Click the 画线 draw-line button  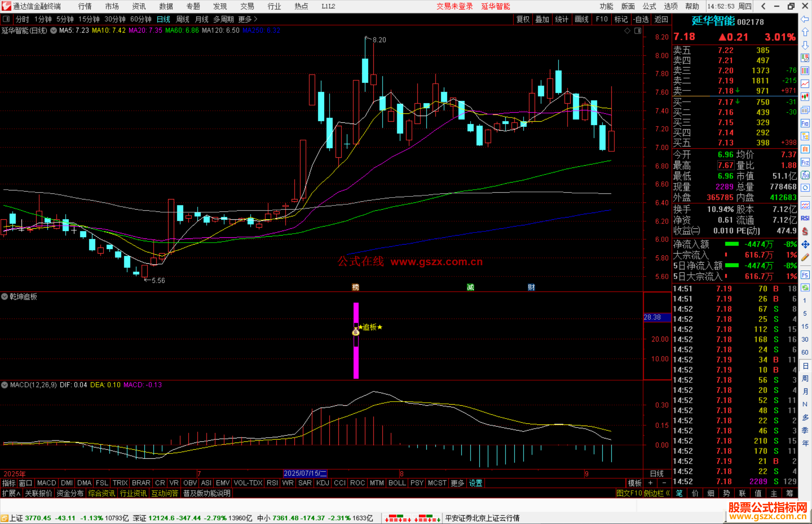(x=582, y=19)
